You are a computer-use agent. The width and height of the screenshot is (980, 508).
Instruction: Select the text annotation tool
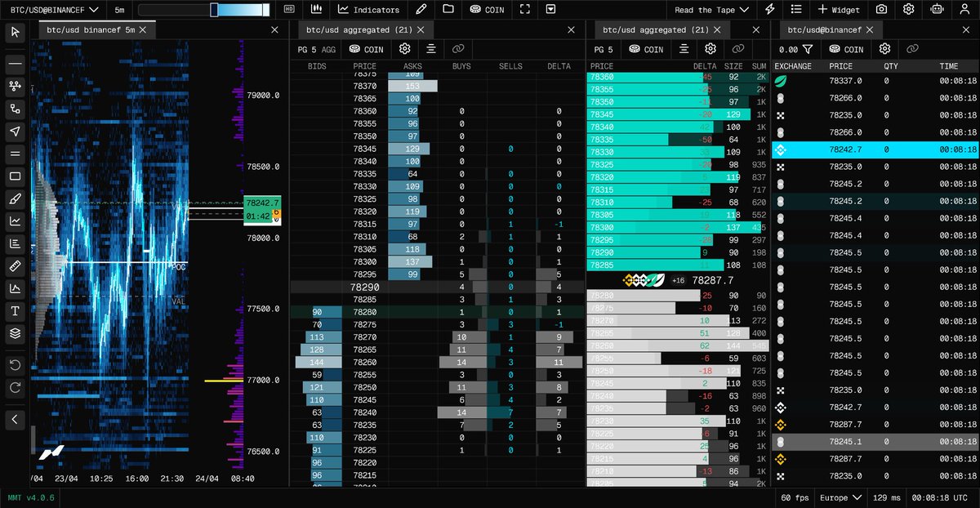click(15, 310)
